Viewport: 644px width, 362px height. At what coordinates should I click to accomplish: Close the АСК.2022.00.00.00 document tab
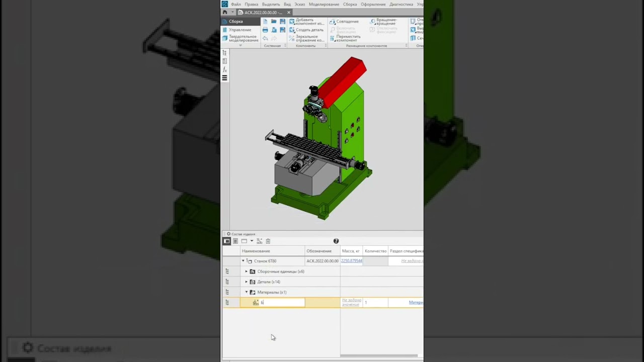coord(289,13)
